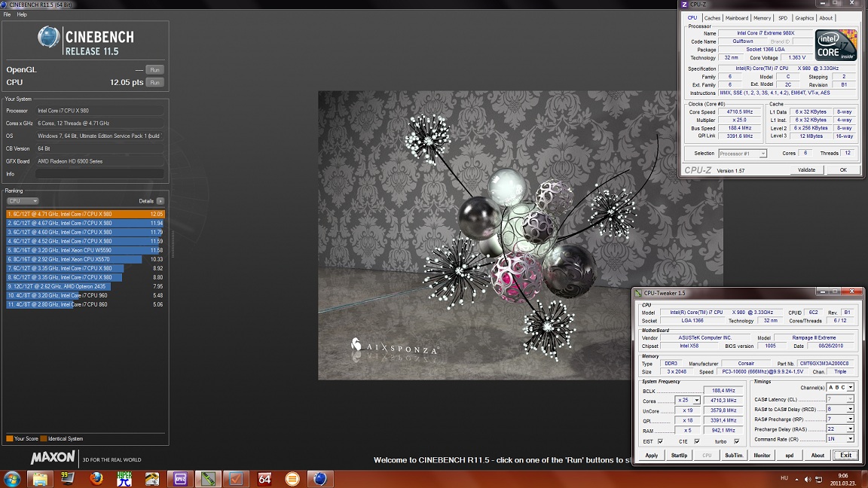Screen dimensions: 868x488
Task: Click Validate in CPU-Z
Action: [x=806, y=170]
